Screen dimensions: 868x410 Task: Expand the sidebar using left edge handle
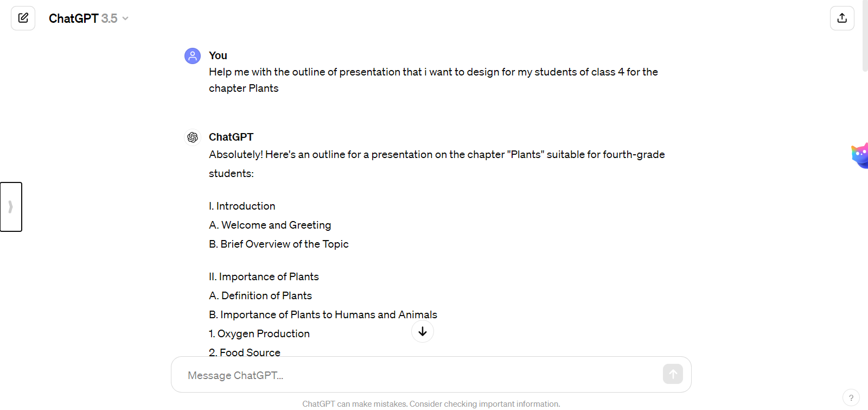click(11, 207)
